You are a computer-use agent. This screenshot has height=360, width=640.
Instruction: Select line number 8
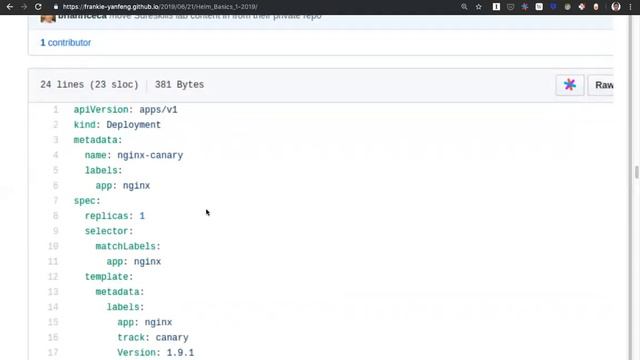tap(56, 216)
